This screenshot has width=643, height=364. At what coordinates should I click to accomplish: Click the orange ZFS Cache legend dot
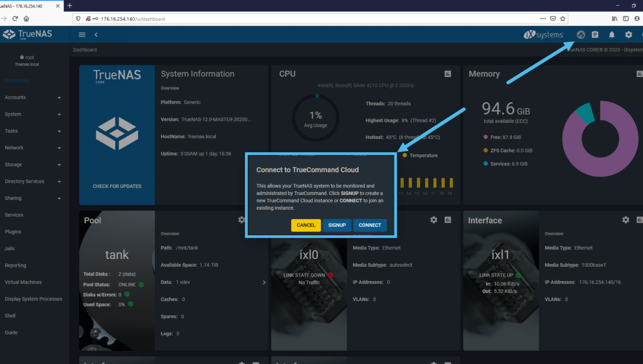pos(485,150)
